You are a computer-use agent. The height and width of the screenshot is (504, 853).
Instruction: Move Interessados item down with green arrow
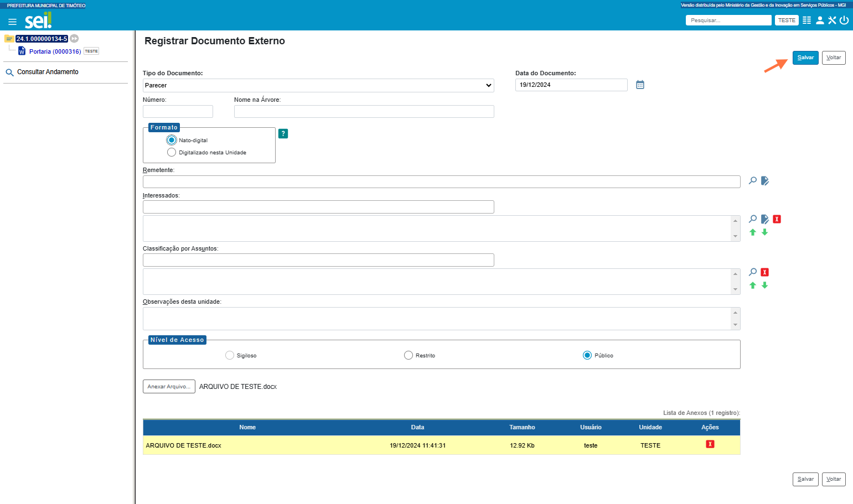(x=765, y=232)
